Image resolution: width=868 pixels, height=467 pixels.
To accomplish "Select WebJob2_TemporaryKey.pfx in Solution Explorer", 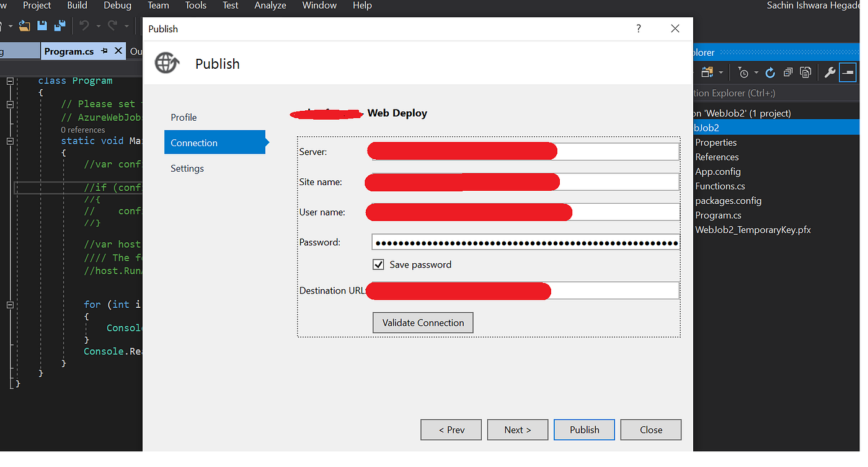I will 753,230.
